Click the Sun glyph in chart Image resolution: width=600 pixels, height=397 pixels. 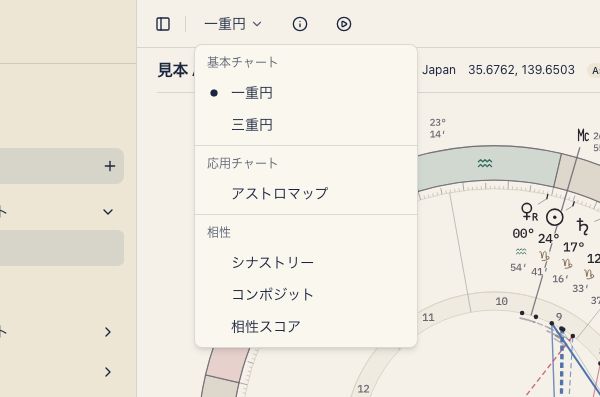[x=554, y=217]
